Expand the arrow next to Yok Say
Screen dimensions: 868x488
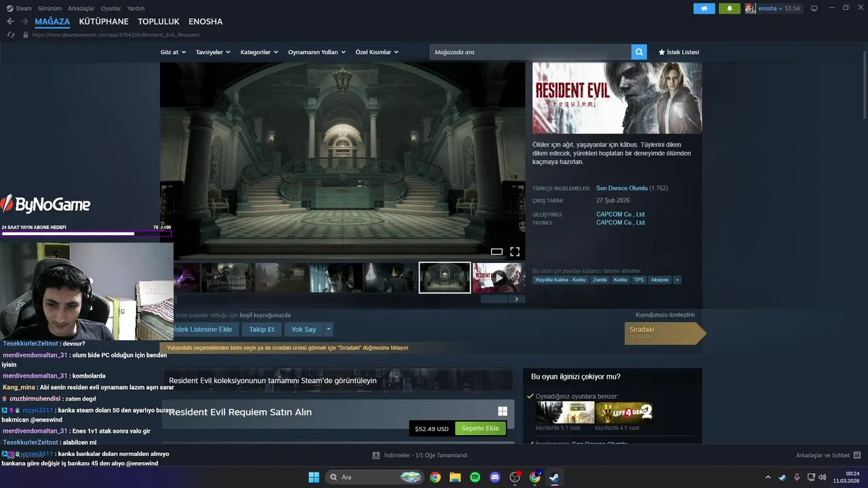coord(328,329)
